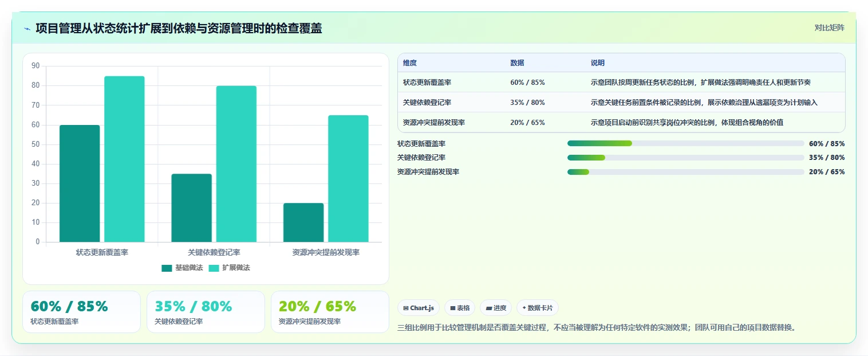
Task: Click the 关键依赖登记率 table row cell
Action: 427,103
